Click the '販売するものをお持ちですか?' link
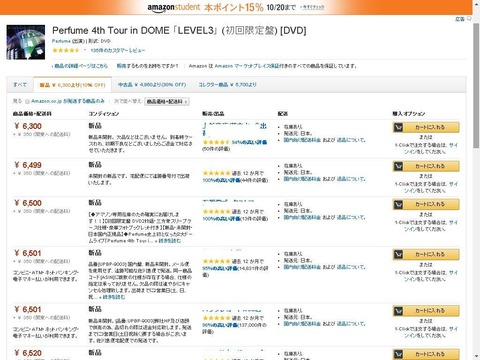Image resolution: width=480 pixels, height=360 pixels. click(x=147, y=66)
